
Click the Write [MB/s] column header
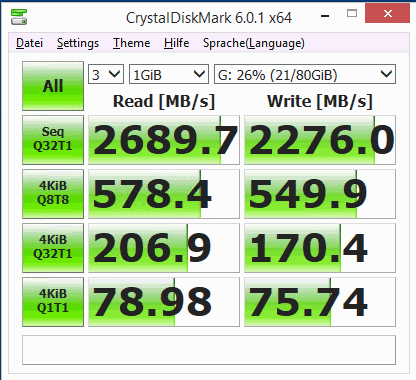click(x=320, y=101)
